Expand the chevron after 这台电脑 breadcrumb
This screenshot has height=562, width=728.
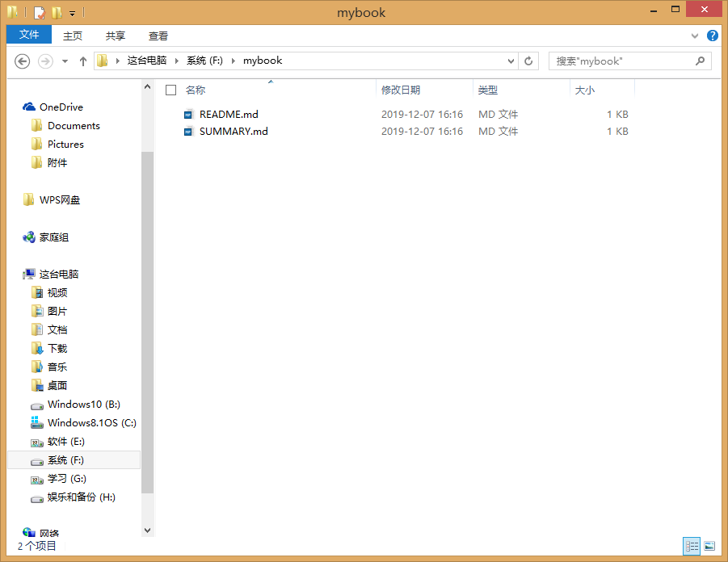(x=176, y=61)
